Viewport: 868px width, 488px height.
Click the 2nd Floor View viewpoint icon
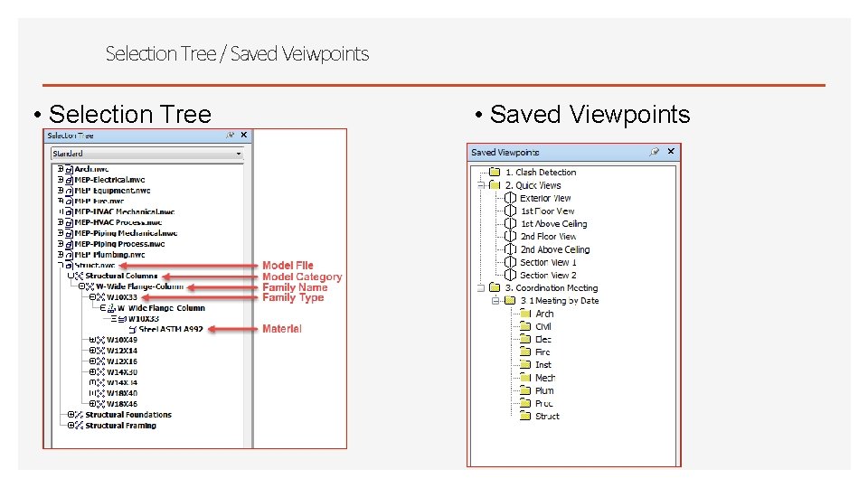tap(510, 236)
